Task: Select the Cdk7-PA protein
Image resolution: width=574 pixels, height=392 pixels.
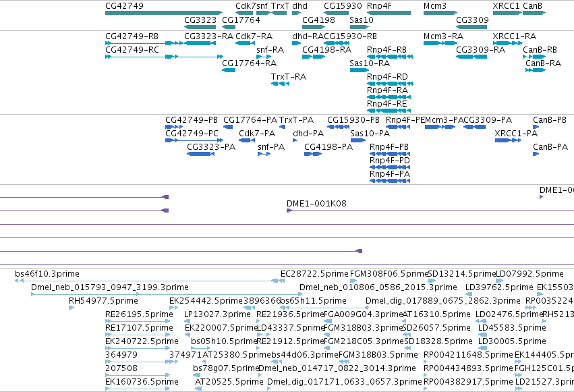Action: pyautogui.click(x=257, y=134)
